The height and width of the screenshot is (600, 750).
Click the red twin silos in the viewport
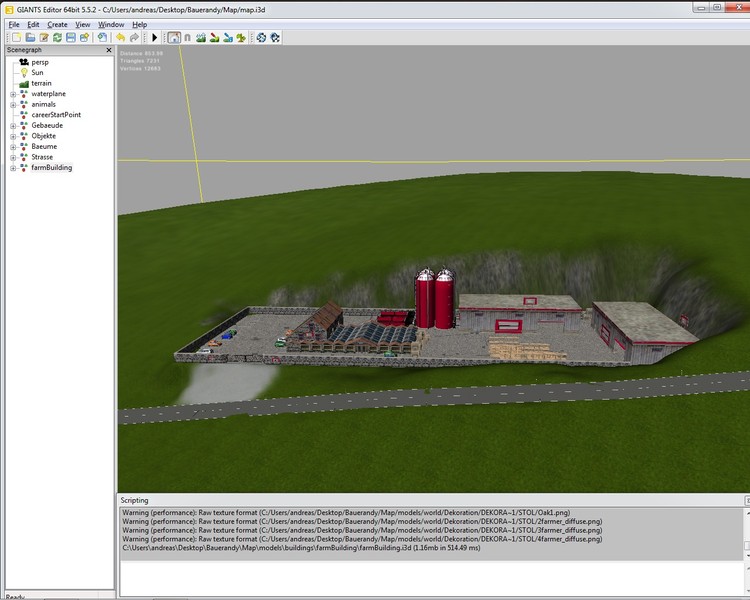(x=435, y=299)
